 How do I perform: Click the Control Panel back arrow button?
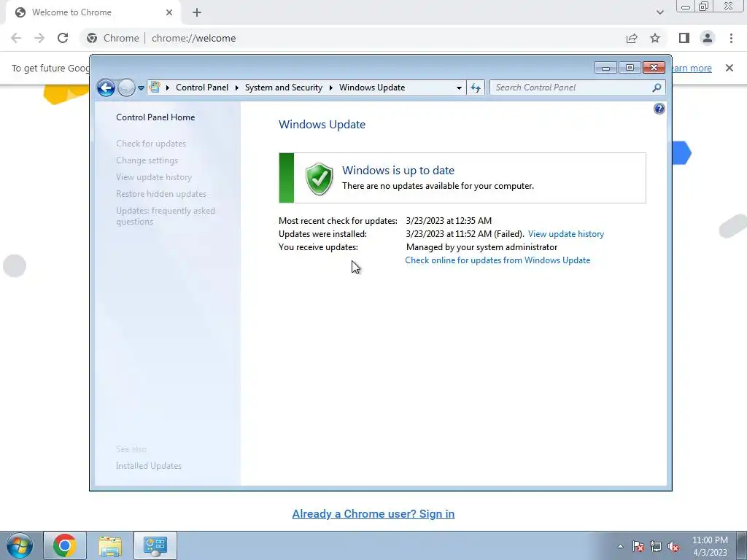pyautogui.click(x=106, y=87)
